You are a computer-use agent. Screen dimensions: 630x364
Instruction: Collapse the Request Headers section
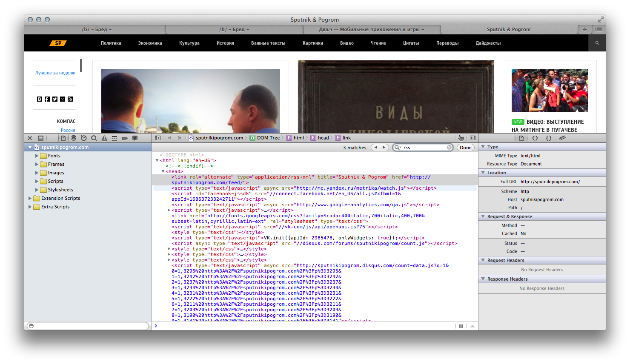click(483, 260)
